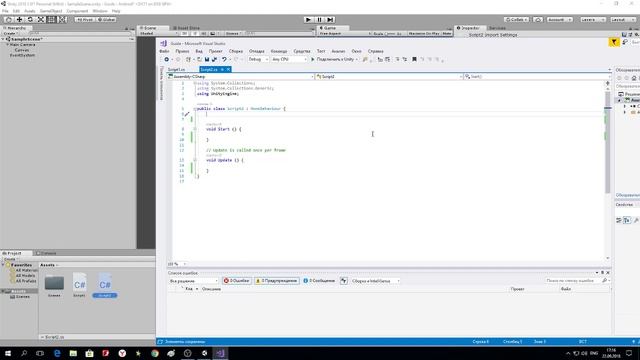Switch to the Unity Asset Store tab
Viewport: 640px width, 360px height.
(186, 28)
